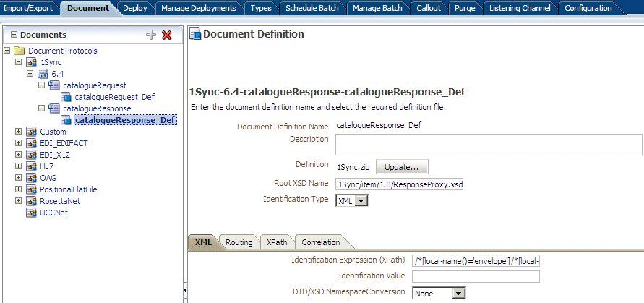Click the EDI_X12 protocol icon
The width and height of the screenshot is (644, 303).
(x=31, y=155)
